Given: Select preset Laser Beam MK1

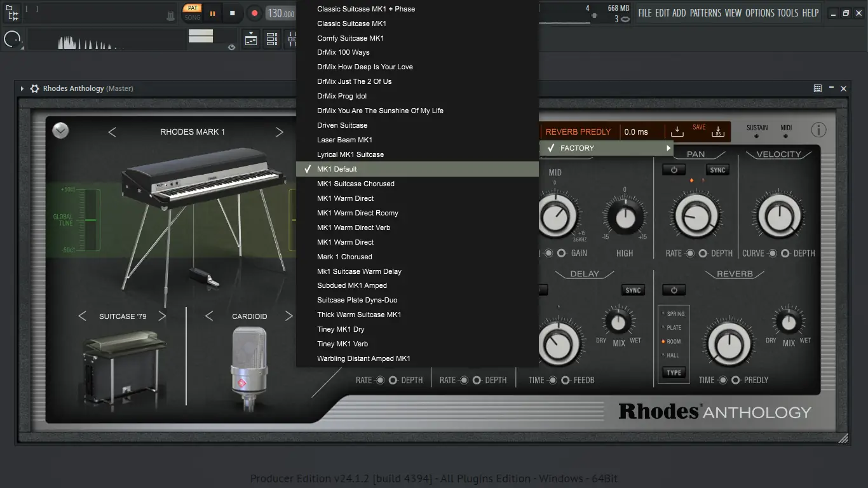Looking at the screenshot, I should pos(417,140).
